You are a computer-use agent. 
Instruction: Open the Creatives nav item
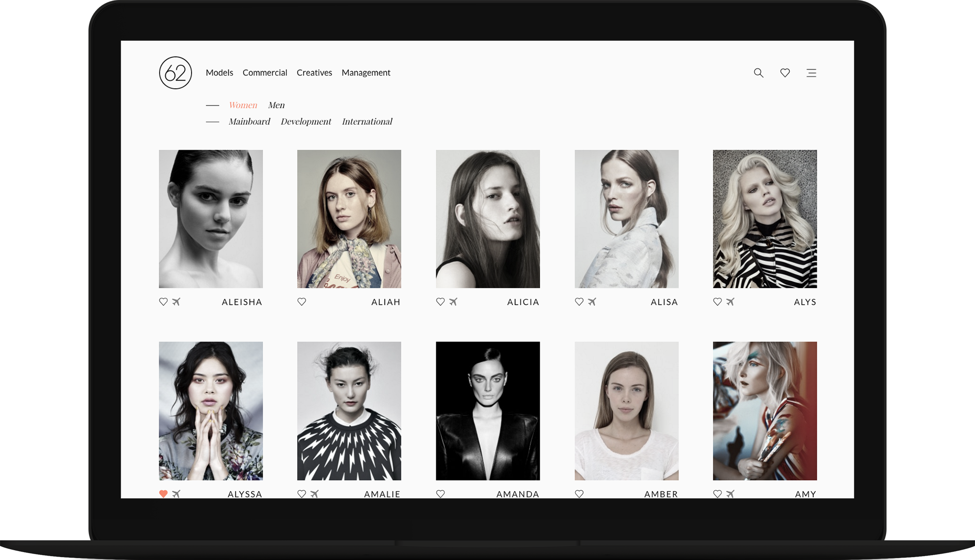[x=314, y=73]
